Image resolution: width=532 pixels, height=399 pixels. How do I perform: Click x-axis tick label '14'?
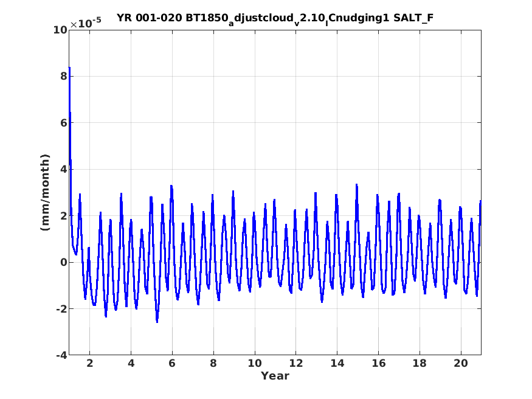pyautogui.click(x=337, y=363)
